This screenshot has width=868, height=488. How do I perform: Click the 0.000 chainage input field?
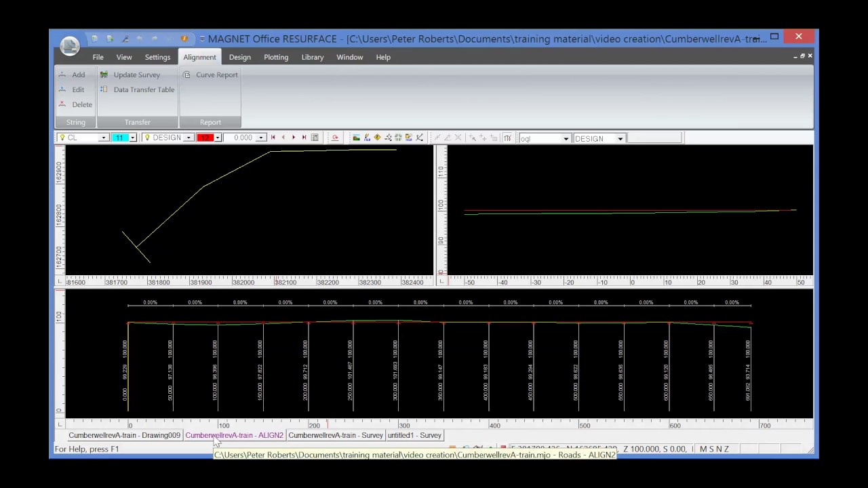[241, 138]
